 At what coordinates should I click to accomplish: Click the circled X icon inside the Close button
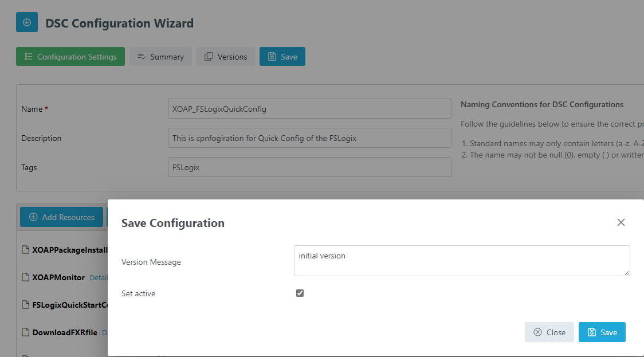point(537,332)
